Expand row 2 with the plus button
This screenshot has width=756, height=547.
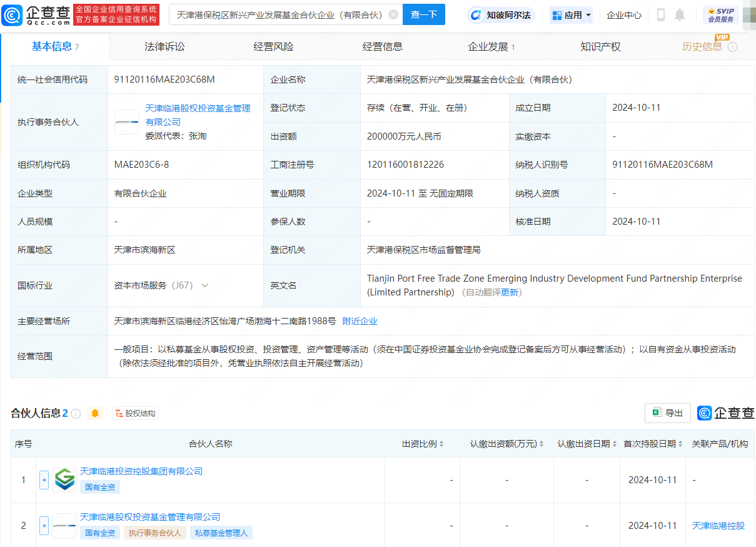point(44,526)
